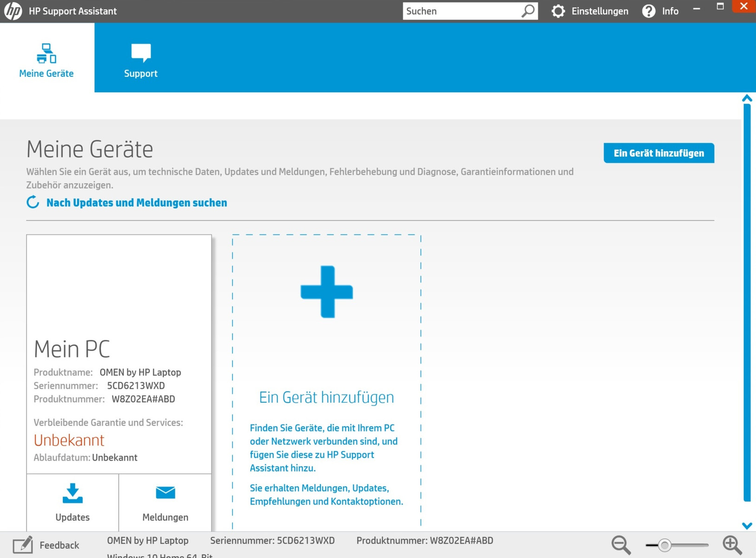Click the zoom slider handle
This screenshot has width=756, height=558.
665,545
